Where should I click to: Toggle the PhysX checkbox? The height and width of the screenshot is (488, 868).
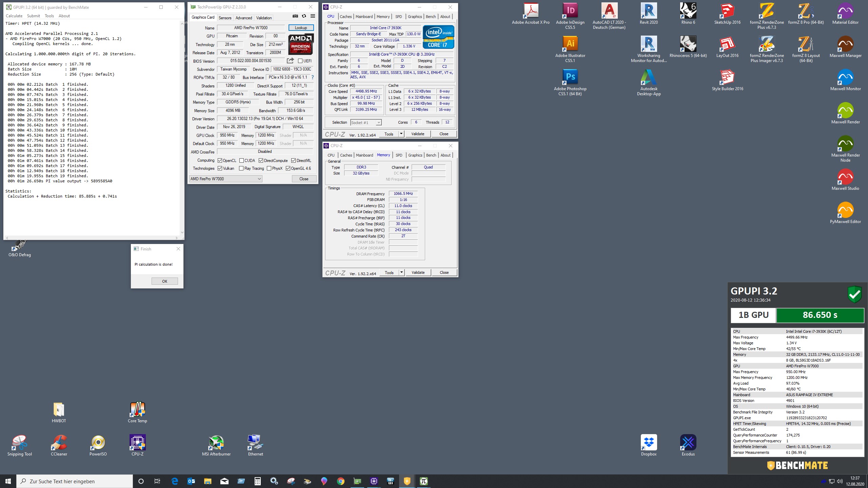269,168
